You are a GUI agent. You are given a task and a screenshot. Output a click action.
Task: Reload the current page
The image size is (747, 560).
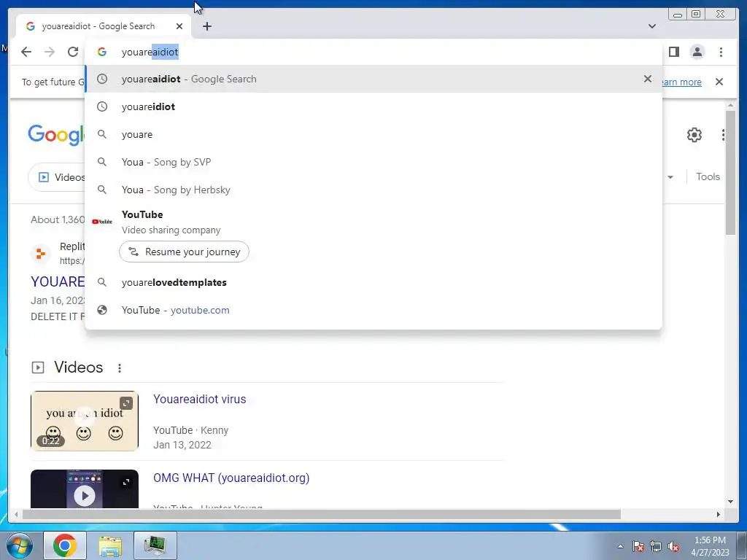pyautogui.click(x=73, y=52)
